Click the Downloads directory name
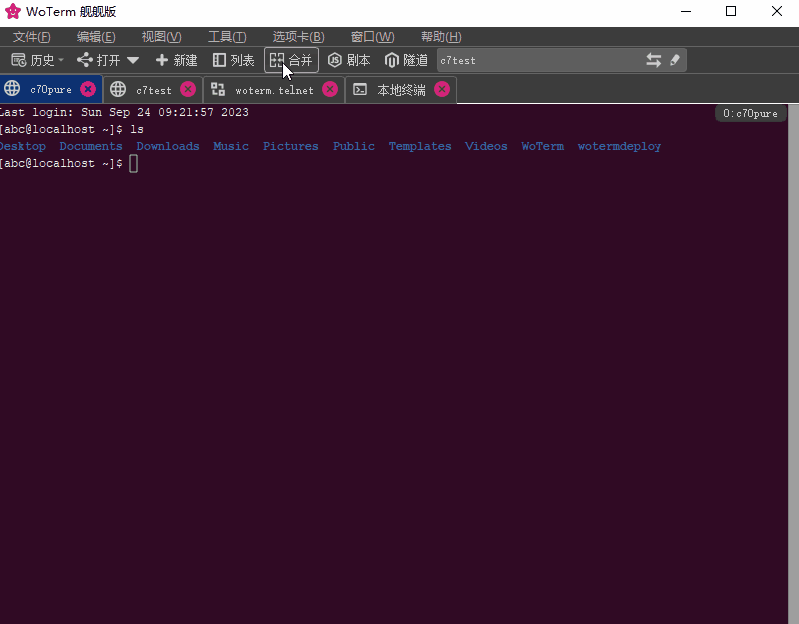The width and height of the screenshot is (799, 624). [x=168, y=146]
